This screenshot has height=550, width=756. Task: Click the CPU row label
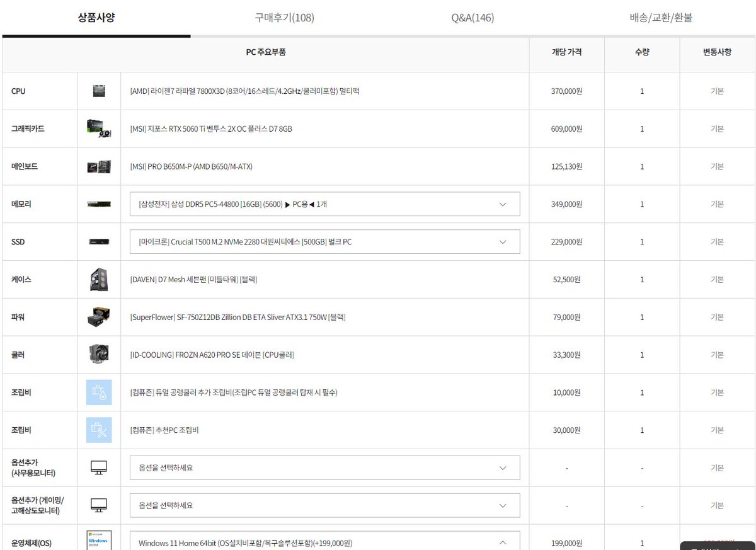pyautogui.click(x=18, y=91)
